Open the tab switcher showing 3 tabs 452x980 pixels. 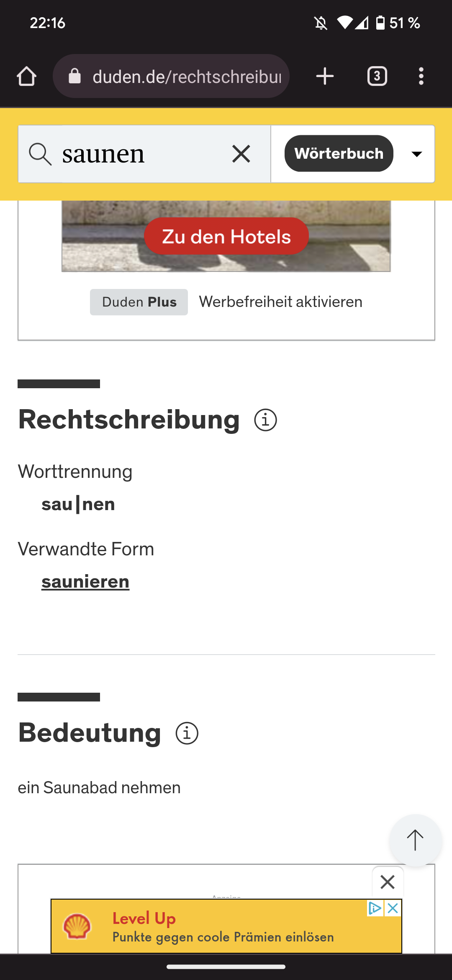click(x=377, y=77)
